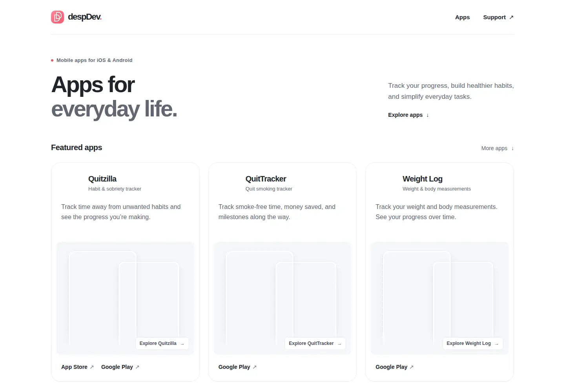Viewport: 565px width, 392px height.
Task: Open the QuitTracker app title
Action: (266, 179)
